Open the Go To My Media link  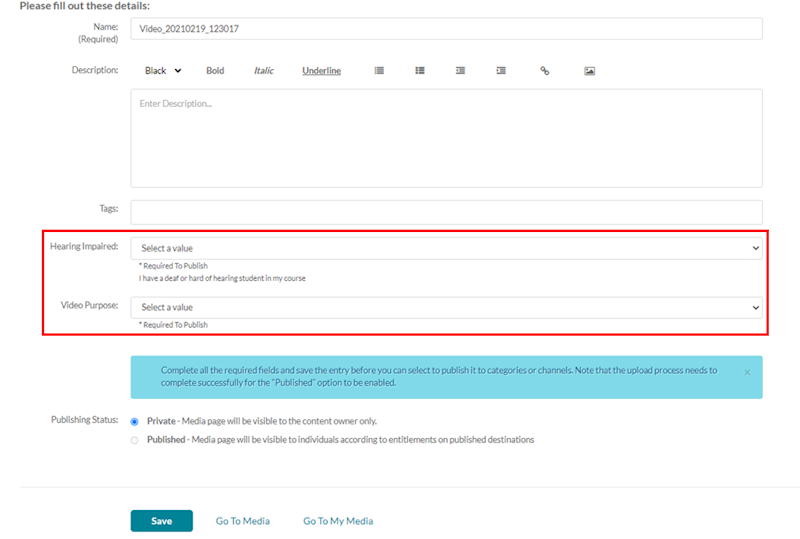click(x=338, y=521)
